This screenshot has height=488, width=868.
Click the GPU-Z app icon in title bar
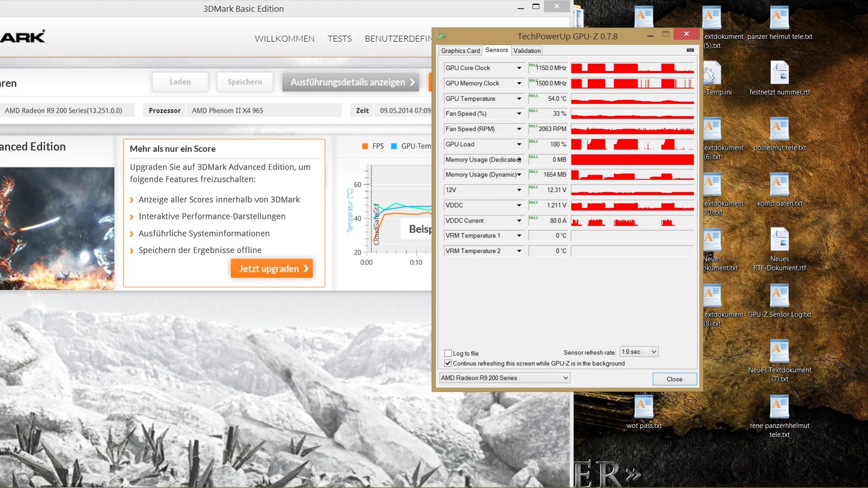(442, 36)
